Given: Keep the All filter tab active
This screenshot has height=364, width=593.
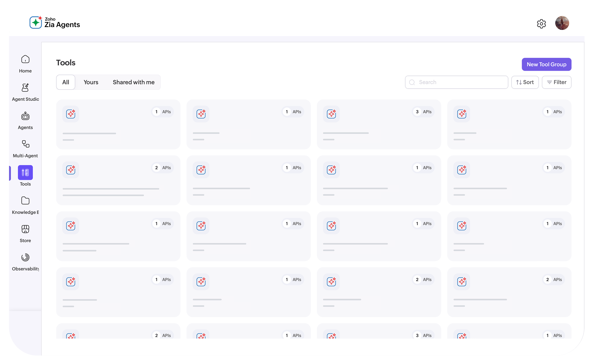Looking at the screenshot, I should [x=65, y=82].
